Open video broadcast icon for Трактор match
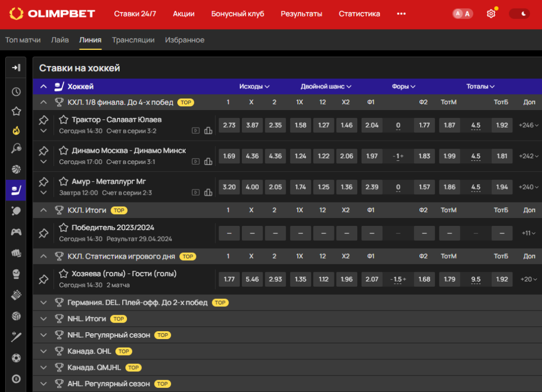This screenshot has height=392, width=542. [x=196, y=131]
